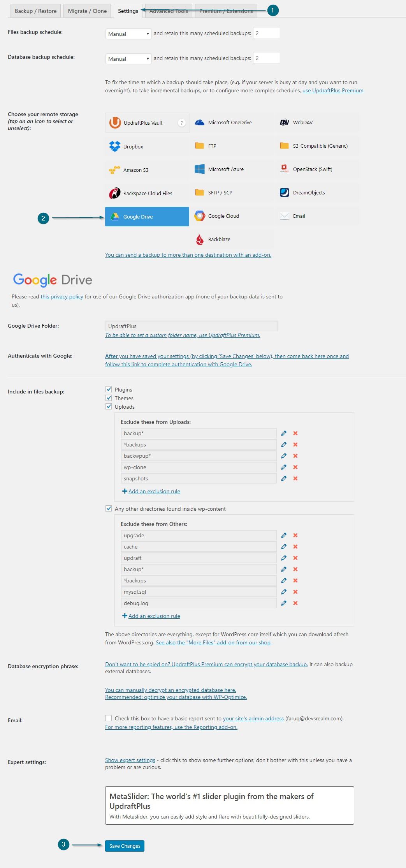
Task: Open the 'use UpdraftPlus Premium' scheduling link
Action: [333, 90]
